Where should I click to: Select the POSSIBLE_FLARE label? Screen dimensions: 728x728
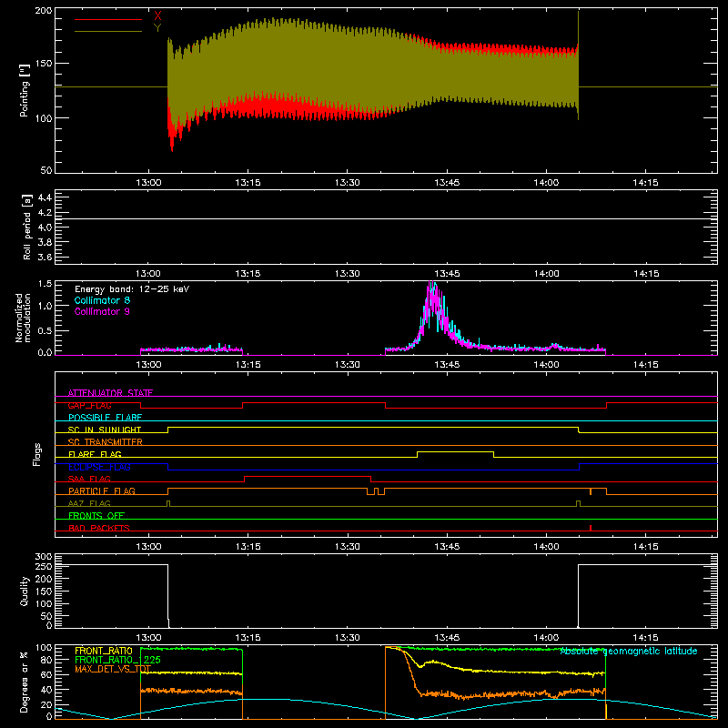105,418
